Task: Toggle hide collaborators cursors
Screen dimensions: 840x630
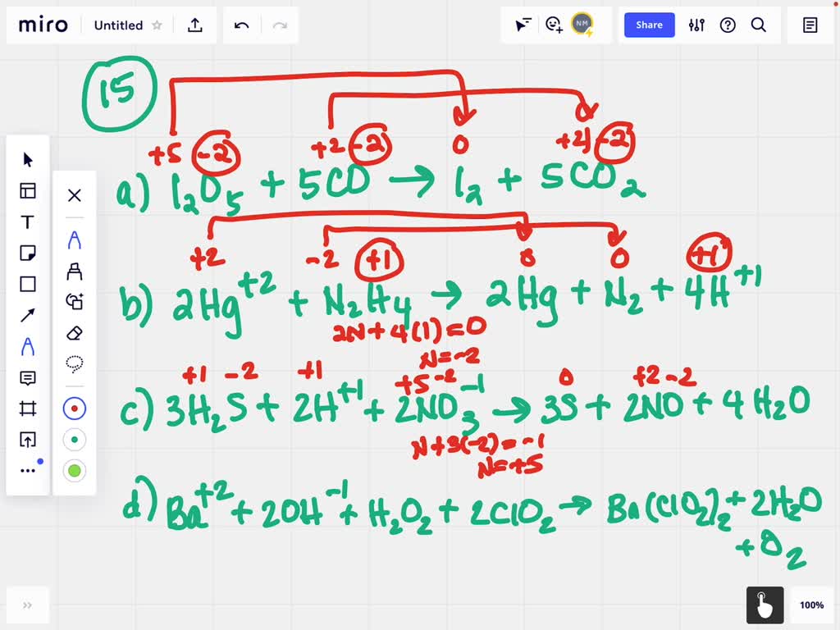Action: (x=523, y=25)
